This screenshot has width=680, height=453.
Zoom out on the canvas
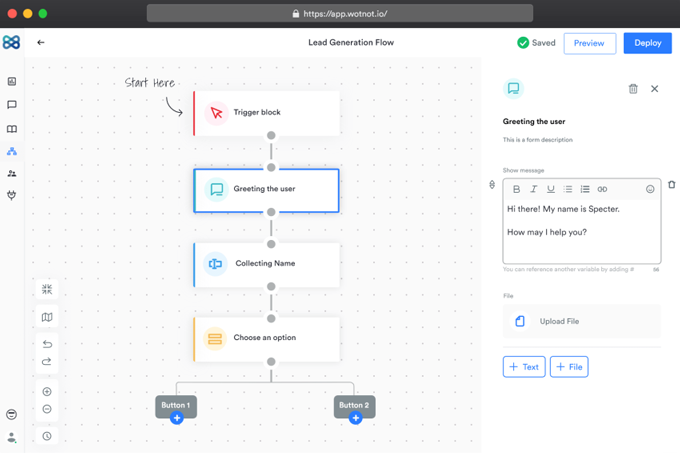pyautogui.click(x=47, y=409)
